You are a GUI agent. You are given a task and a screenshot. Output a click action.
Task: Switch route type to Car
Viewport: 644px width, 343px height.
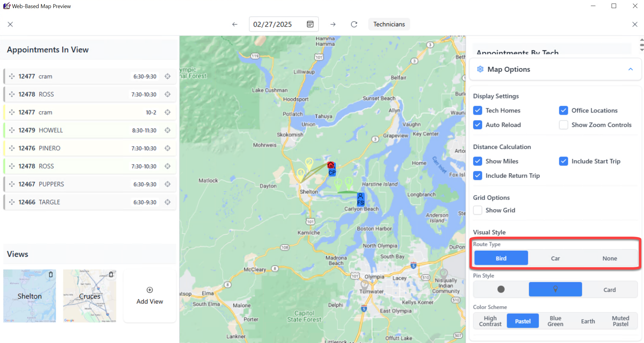point(555,258)
